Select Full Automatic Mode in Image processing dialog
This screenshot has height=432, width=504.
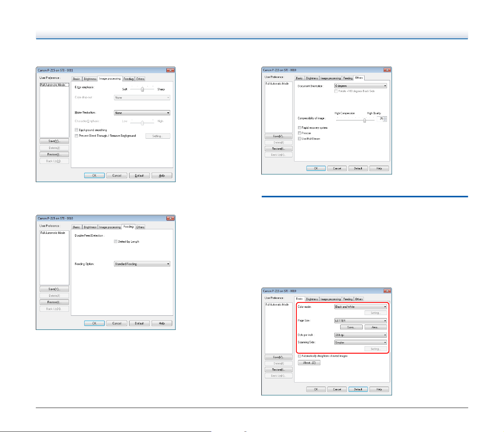tap(54, 85)
